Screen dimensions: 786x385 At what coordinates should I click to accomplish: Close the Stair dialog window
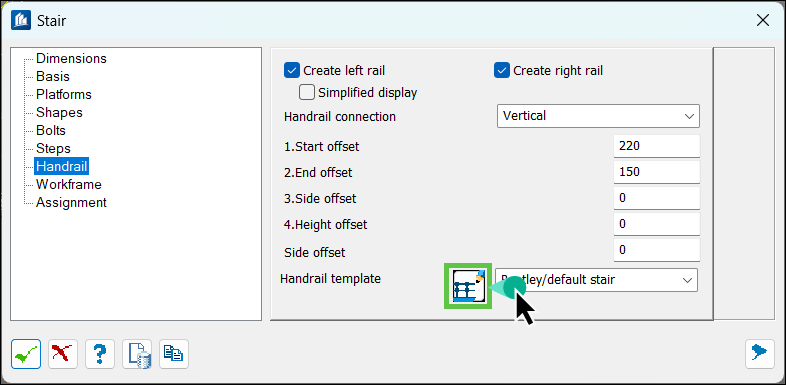click(762, 21)
